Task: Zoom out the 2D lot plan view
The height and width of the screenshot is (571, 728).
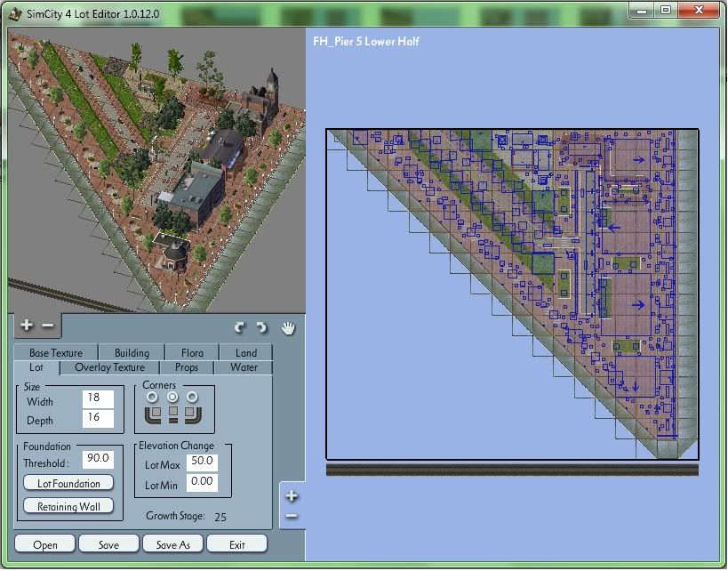Action: [292, 516]
